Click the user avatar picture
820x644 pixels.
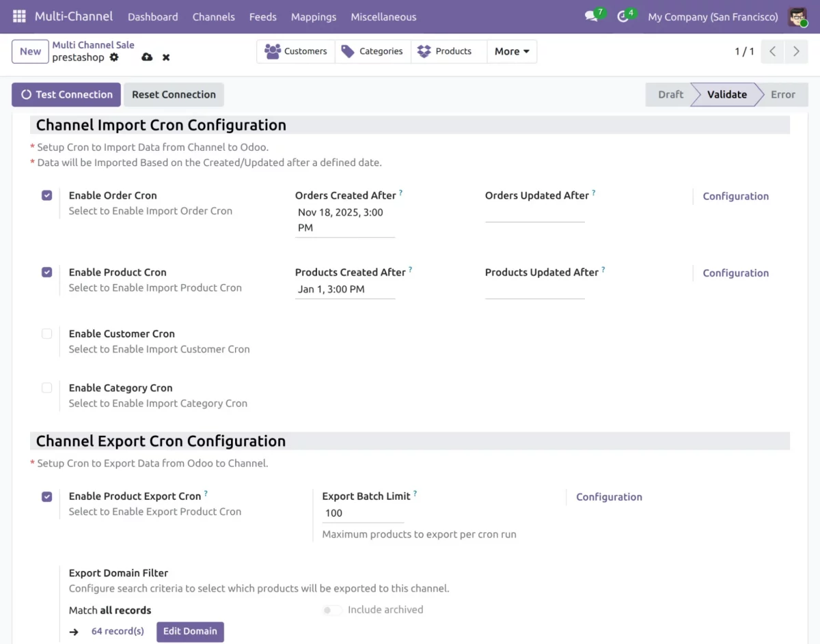tap(797, 16)
